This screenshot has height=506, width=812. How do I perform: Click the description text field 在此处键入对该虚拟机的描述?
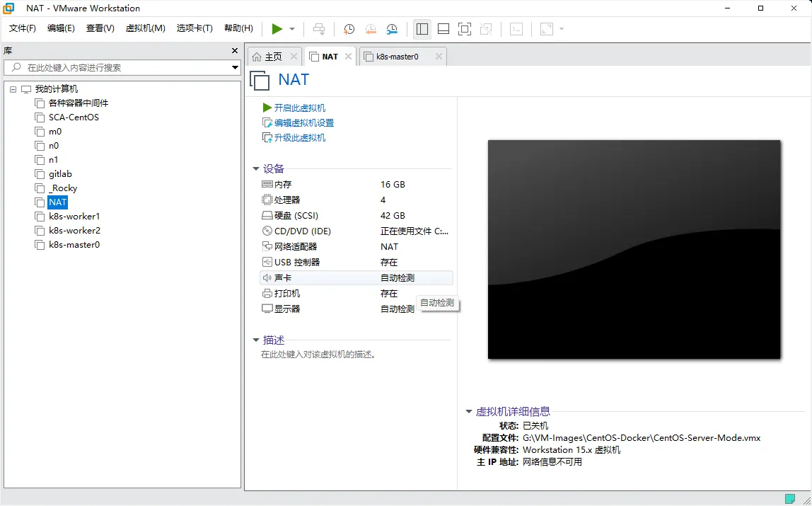coord(318,355)
